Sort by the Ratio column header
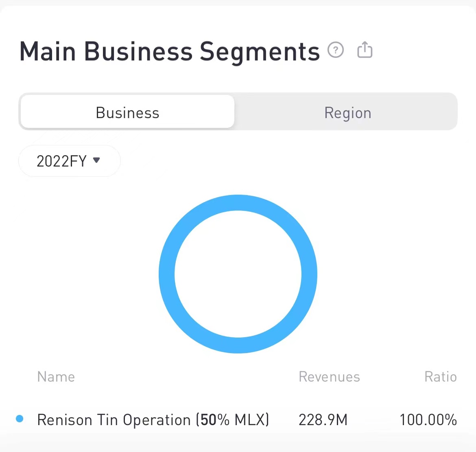 pyautogui.click(x=440, y=377)
